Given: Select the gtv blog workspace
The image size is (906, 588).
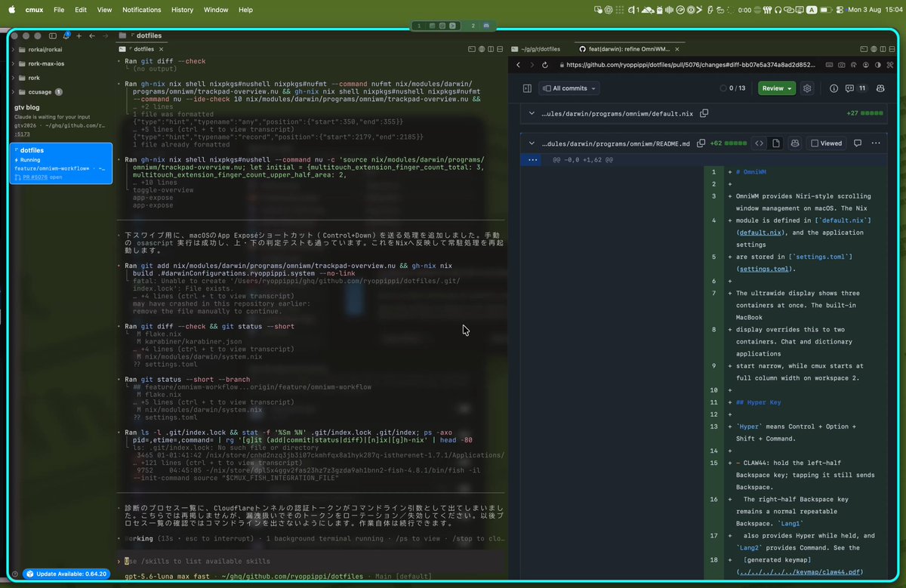Looking at the screenshot, I should click(x=60, y=121).
